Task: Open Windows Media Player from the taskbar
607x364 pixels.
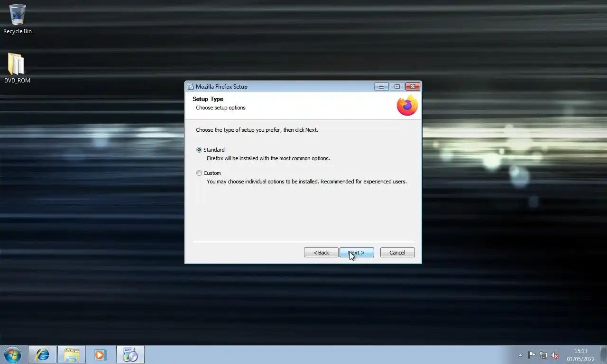Action: (x=100, y=355)
